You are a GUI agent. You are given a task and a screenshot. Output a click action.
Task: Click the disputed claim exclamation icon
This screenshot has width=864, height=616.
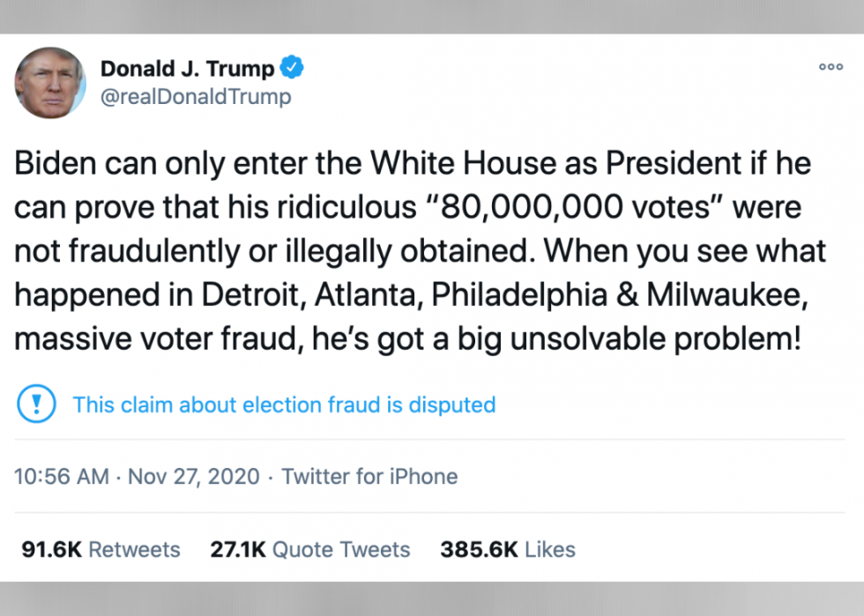point(36,404)
